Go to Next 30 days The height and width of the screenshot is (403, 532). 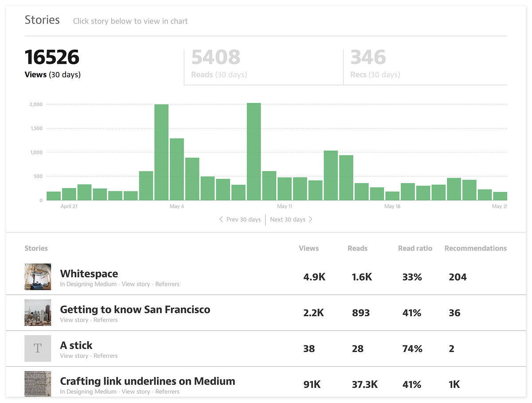click(x=291, y=219)
